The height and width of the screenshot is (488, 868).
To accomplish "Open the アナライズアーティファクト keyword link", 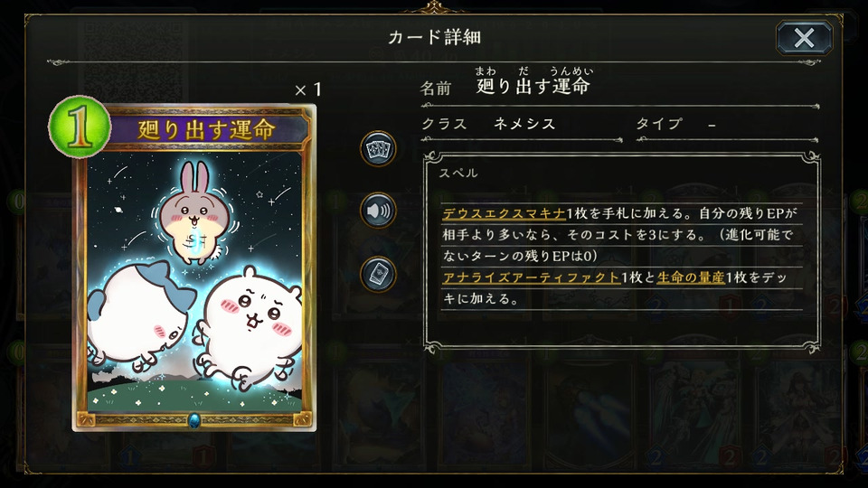I will pyautogui.click(x=531, y=277).
